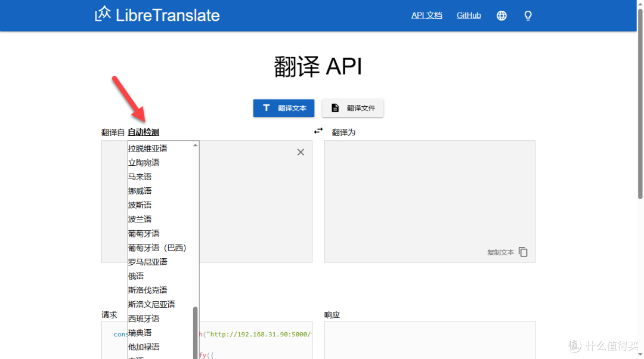Click the page scroll down arrow
Screen dimensions: 644x359
pos(640,354)
